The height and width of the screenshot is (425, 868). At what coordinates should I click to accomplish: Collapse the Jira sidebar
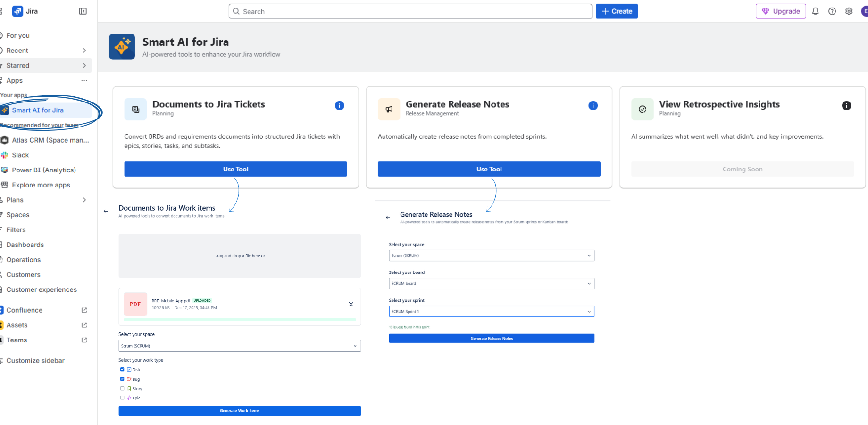(83, 11)
